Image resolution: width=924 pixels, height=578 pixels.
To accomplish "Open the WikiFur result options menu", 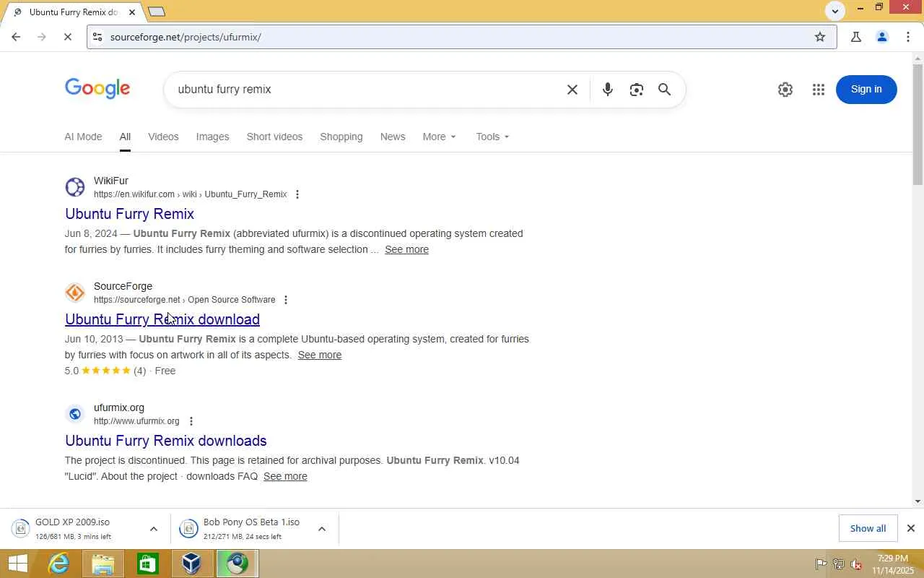I will [297, 194].
